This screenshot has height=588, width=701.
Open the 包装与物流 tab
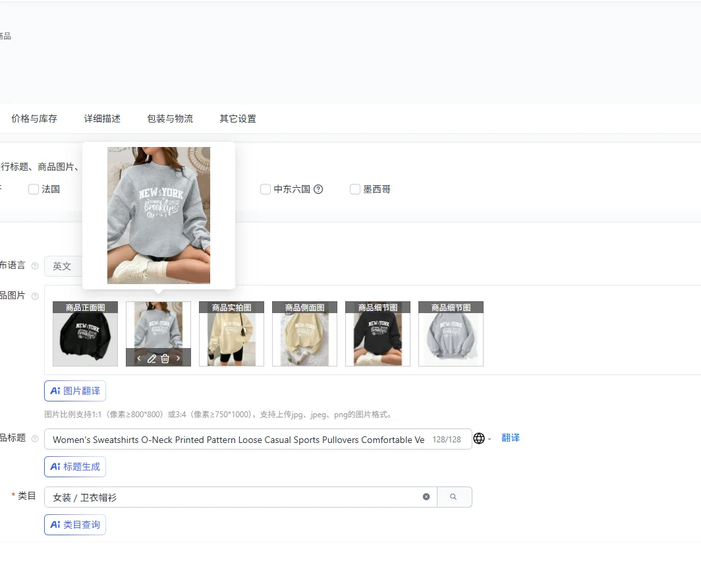tap(169, 119)
